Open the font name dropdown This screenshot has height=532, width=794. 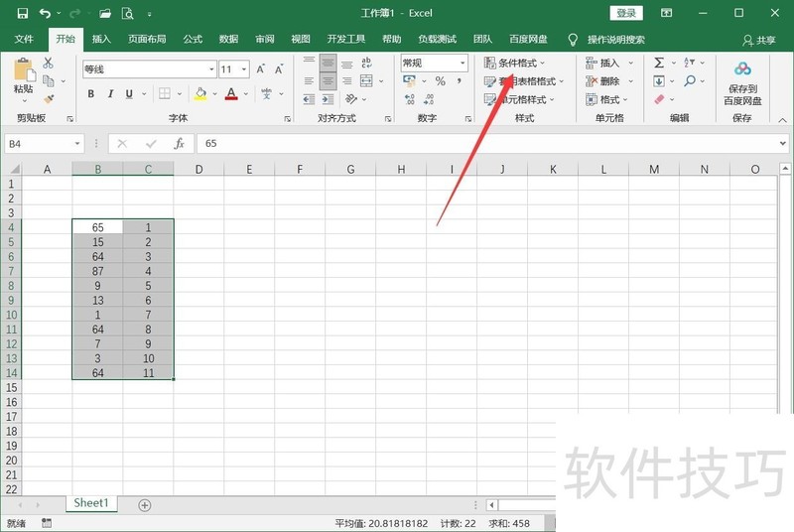(211, 69)
